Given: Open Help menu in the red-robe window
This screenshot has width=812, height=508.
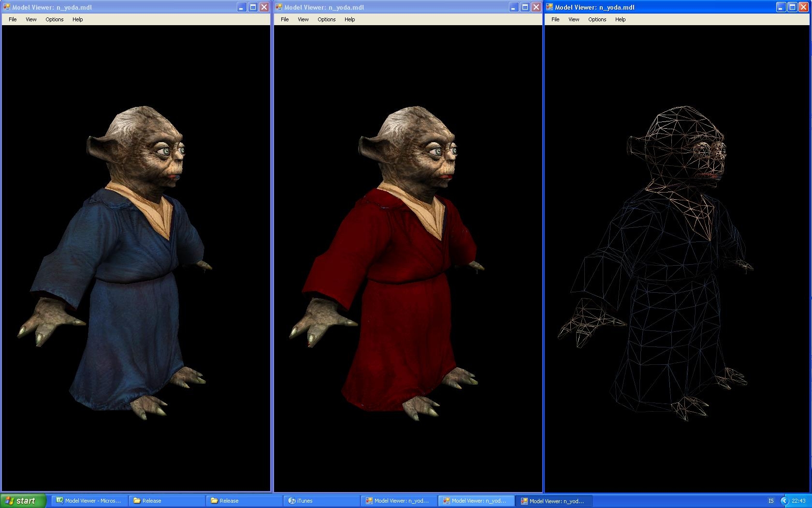Looking at the screenshot, I should pyautogui.click(x=349, y=19).
